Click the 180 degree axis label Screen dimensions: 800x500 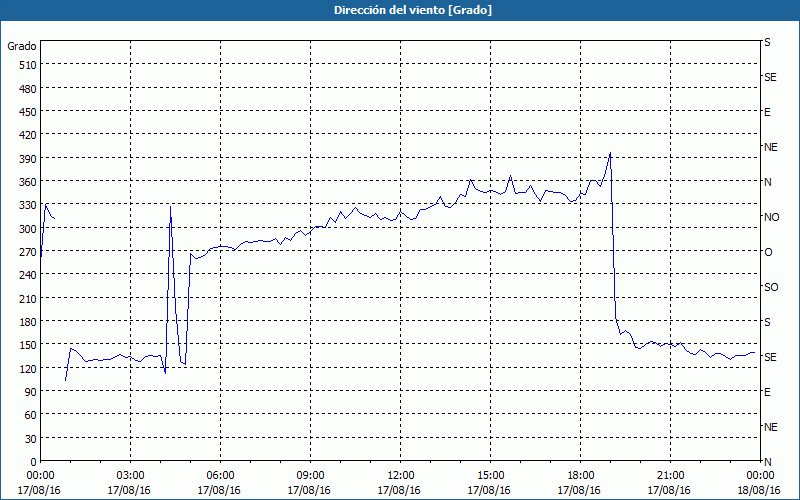pos(29,322)
